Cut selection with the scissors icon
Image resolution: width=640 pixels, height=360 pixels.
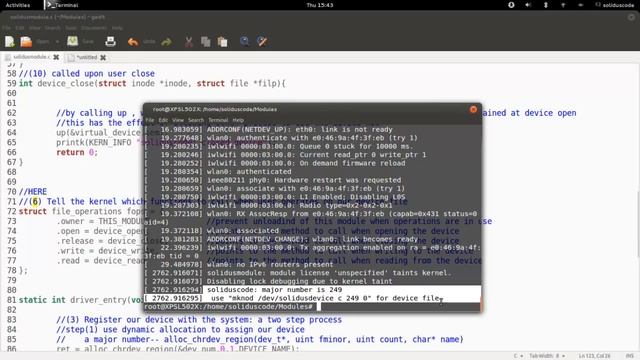point(189,42)
